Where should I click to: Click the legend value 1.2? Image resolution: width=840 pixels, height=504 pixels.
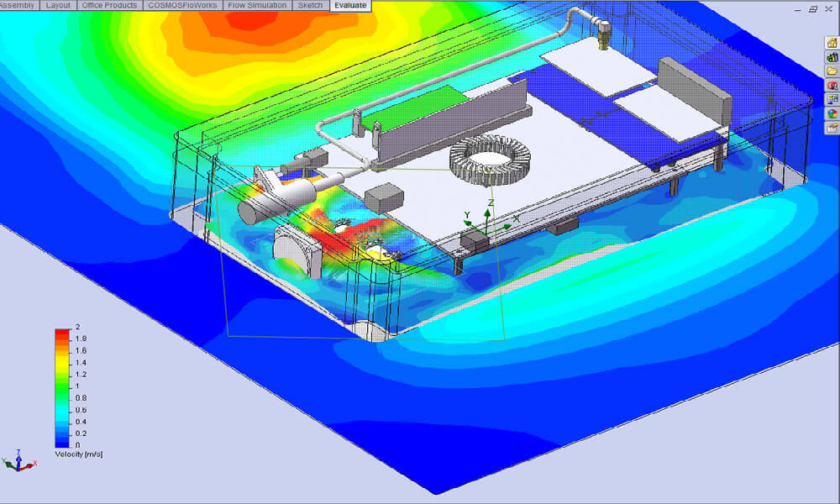(x=81, y=375)
